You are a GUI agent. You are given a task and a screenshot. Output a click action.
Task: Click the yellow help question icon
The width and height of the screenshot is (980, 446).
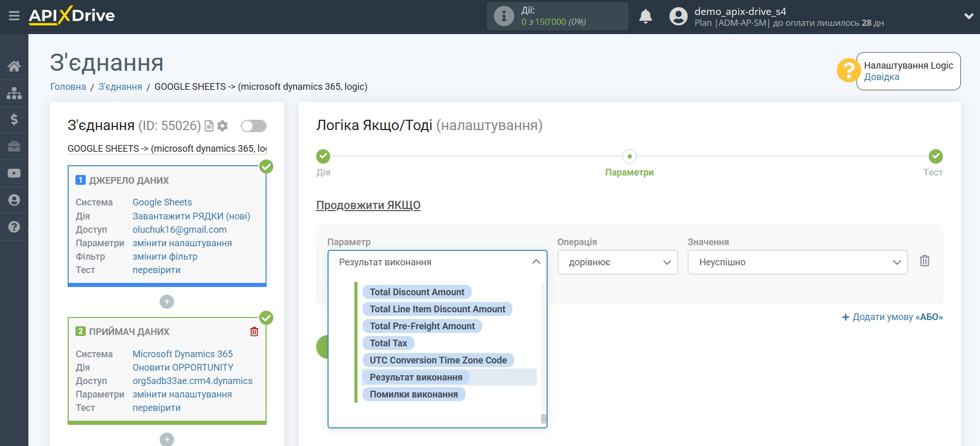click(x=848, y=71)
